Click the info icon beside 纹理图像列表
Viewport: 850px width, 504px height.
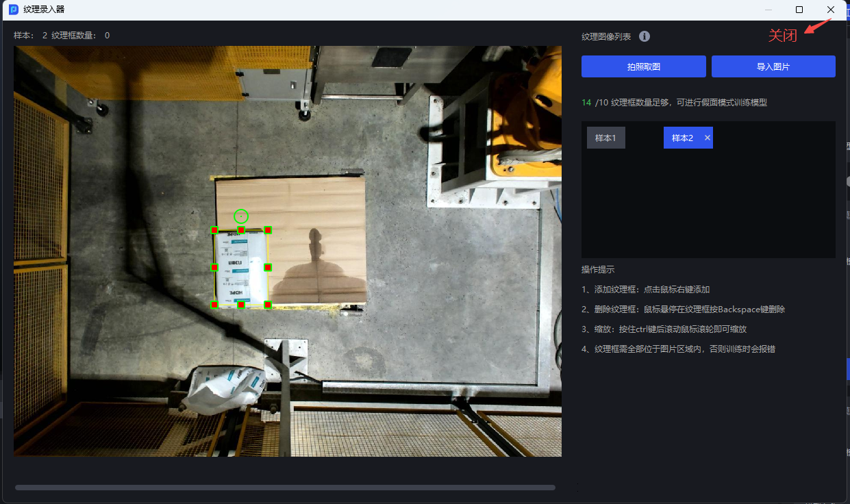(645, 37)
